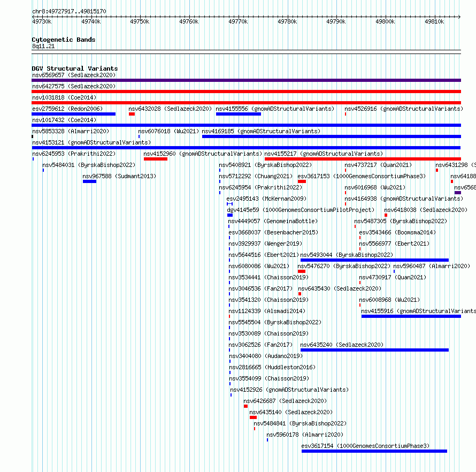Open the nsv6076018 (Wu2021) label
Viewport: 476px width, 472px height.
[168, 131]
